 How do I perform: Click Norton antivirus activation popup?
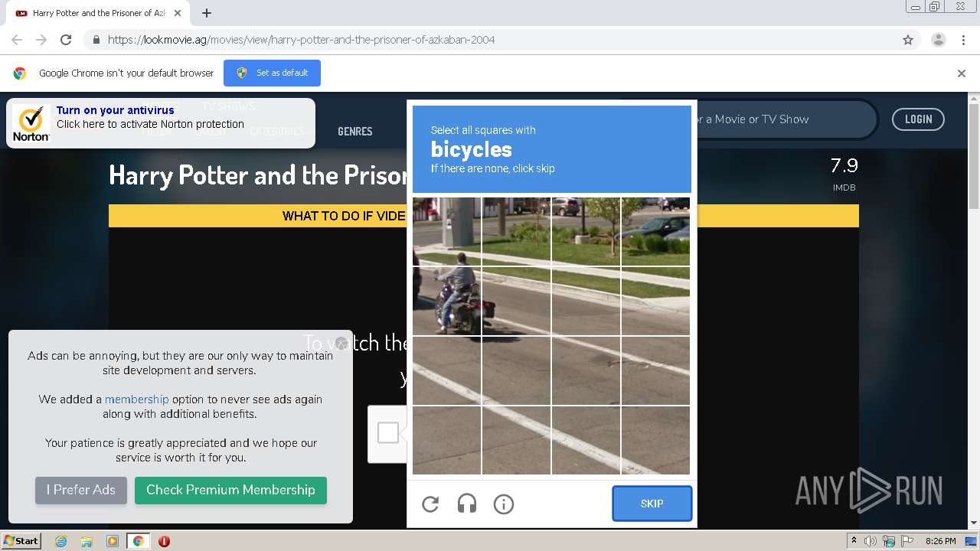pos(161,123)
